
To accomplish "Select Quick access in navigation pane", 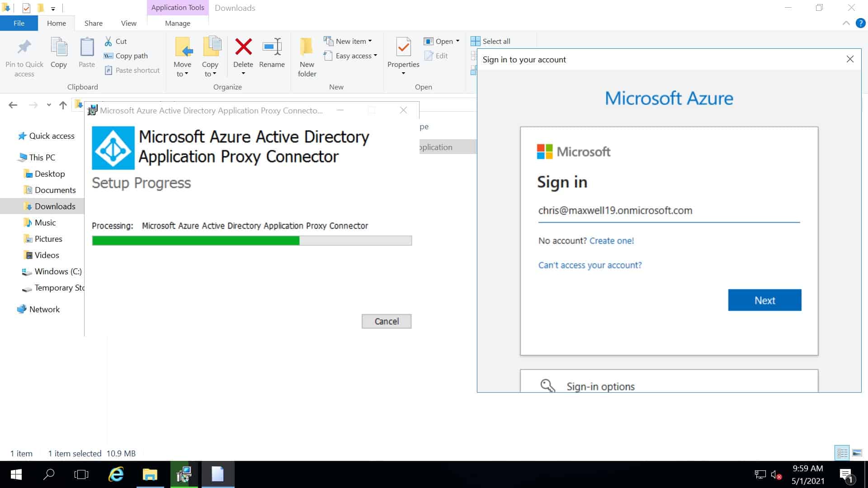I will point(46,136).
